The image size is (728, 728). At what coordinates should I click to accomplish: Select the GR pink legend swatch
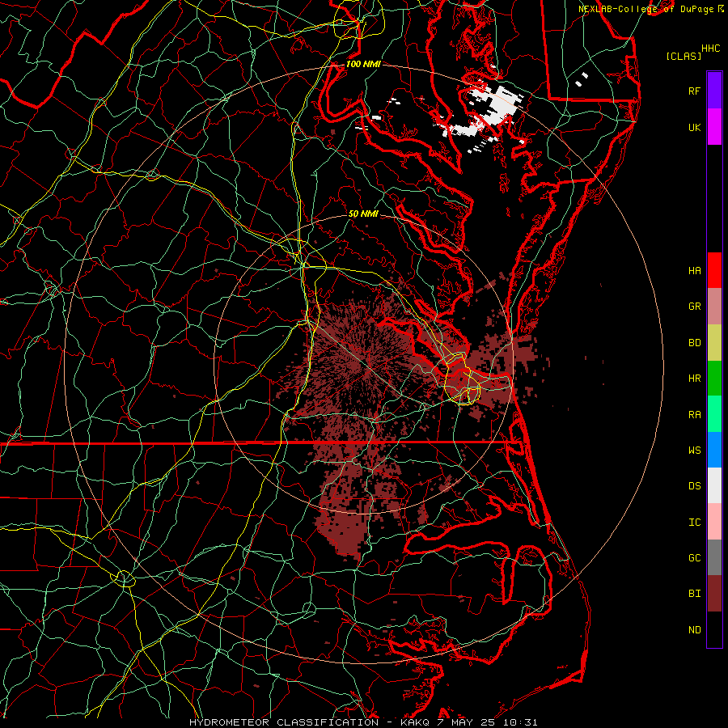[x=714, y=307]
